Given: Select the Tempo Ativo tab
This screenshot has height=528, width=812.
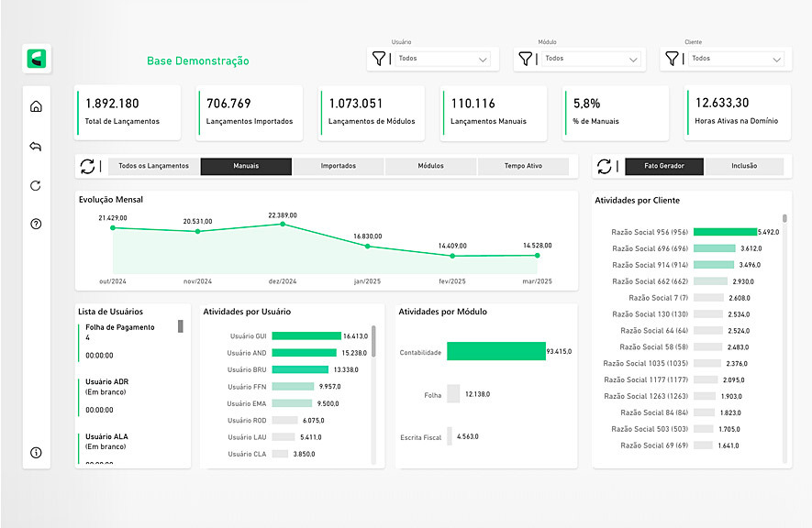Looking at the screenshot, I should pos(523,166).
